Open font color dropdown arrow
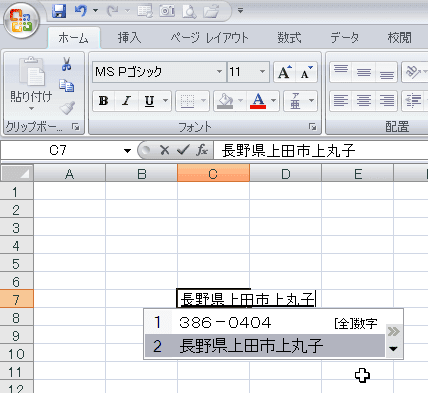 coord(274,100)
